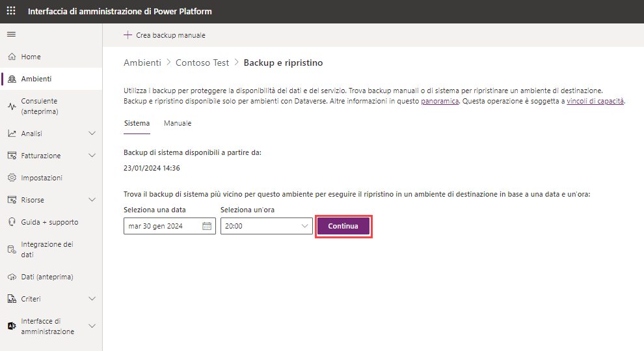Click the Guida + supporto headset icon
644x351 pixels.
[12, 222]
